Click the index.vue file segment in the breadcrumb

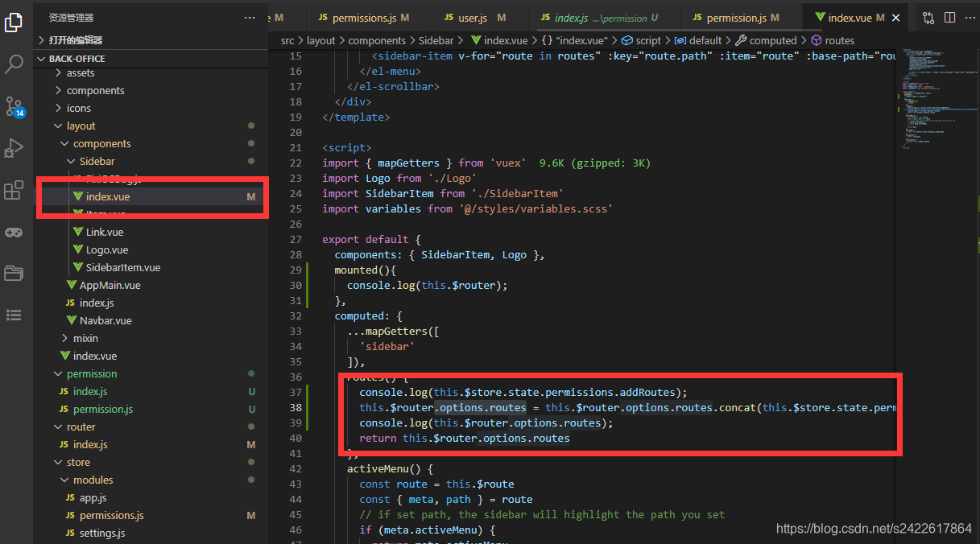coord(499,40)
